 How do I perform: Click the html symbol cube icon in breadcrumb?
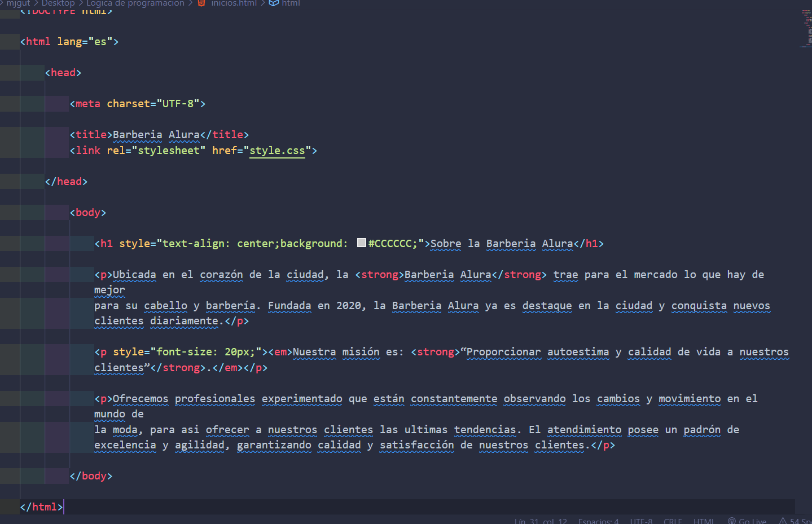point(274,3)
